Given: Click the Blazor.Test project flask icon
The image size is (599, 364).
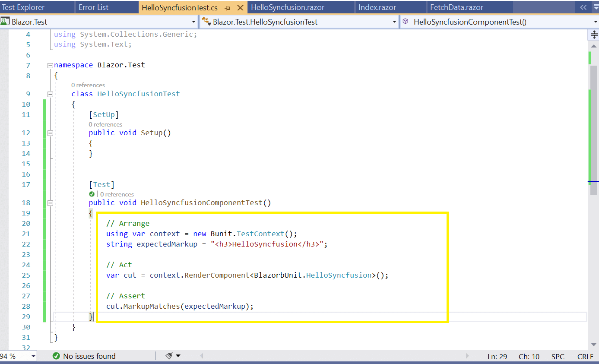Looking at the screenshot, I should [x=6, y=22].
